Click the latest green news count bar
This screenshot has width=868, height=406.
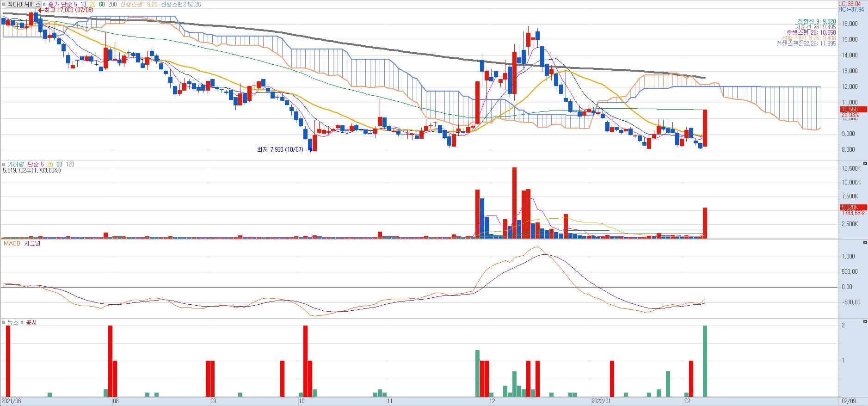coord(705,361)
